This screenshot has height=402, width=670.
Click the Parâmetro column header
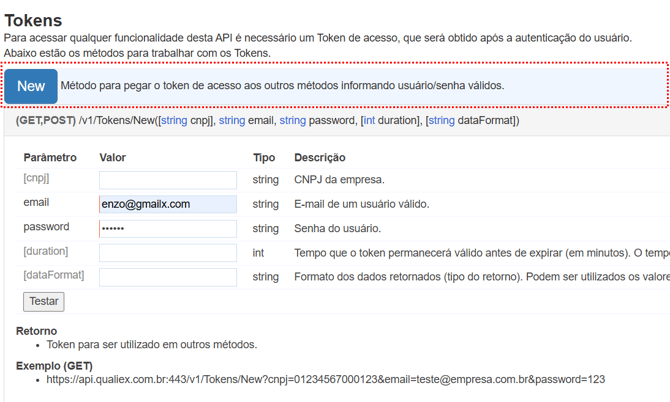[x=50, y=157]
